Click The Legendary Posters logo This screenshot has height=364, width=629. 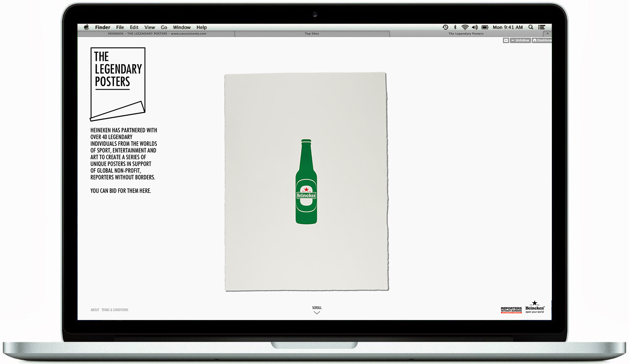(118, 84)
